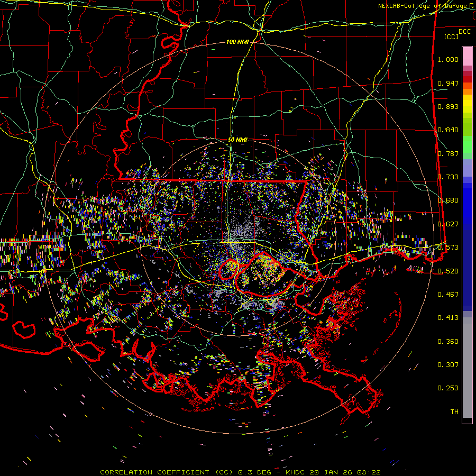
Task: Click the TH threshold label
Action: point(454,411)
